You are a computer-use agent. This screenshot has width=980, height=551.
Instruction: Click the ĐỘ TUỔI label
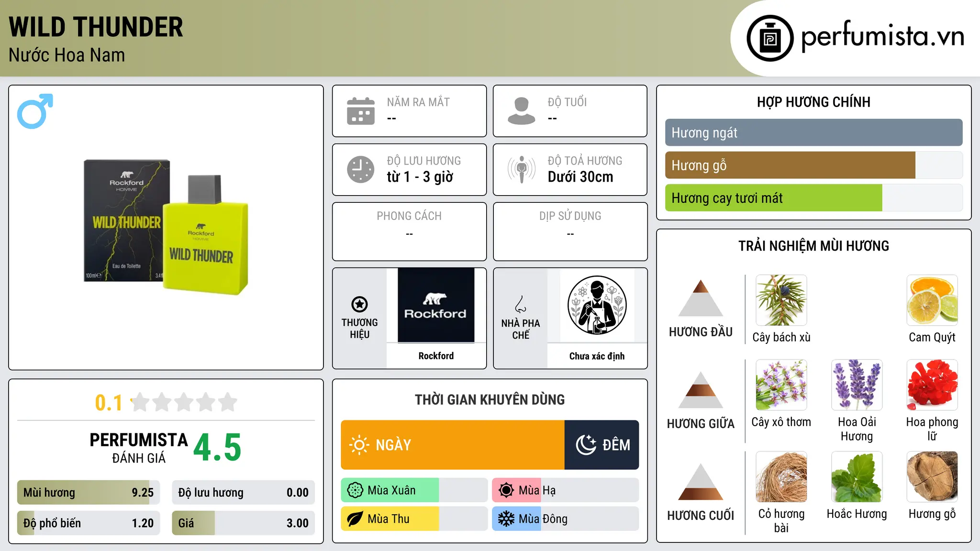pos(567,102)
